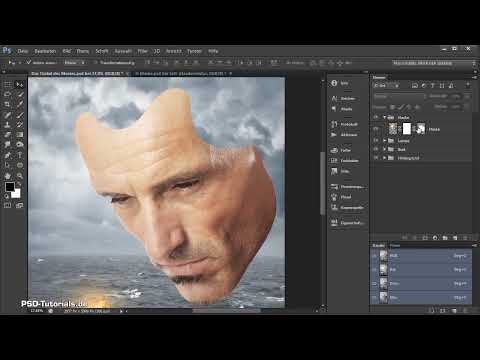Delete the selected layer with trash icon
The width and height of the screenshot is (480, 360).
(x=465, y=238)
